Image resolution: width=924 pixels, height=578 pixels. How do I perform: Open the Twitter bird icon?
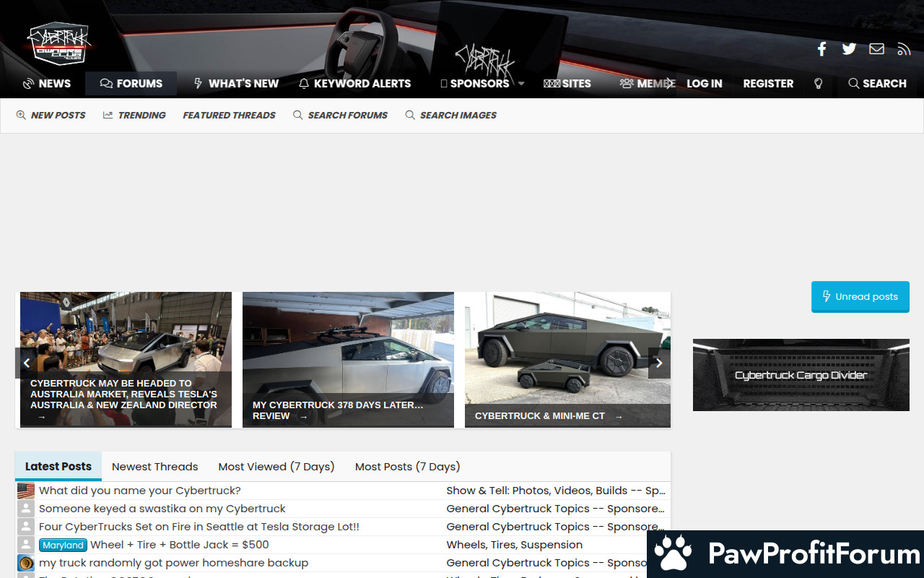(x=849, y=49)
